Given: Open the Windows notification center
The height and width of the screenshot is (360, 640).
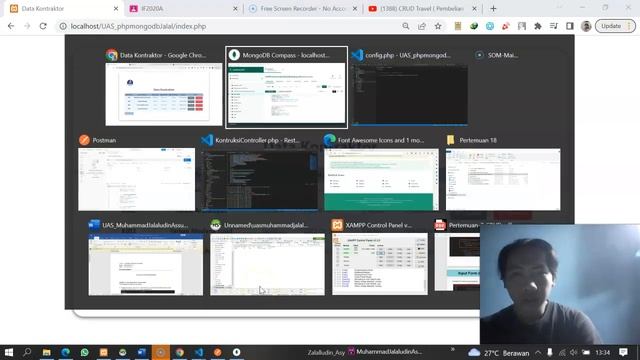Looking at the screenshot, I should (x=623, y=353).
